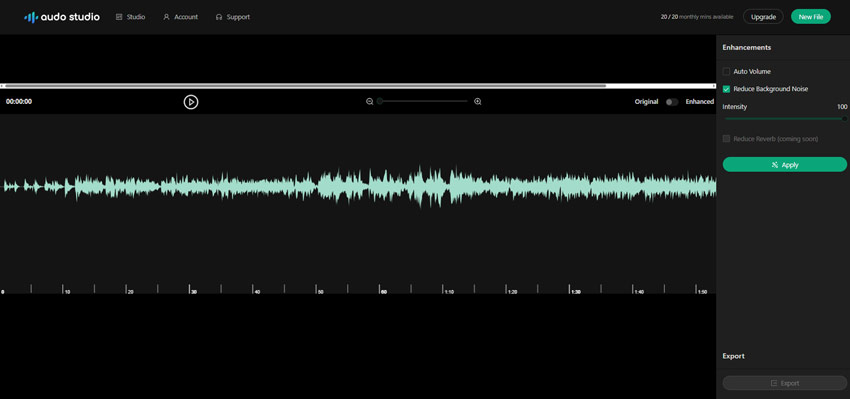Click the New File button

pyautogui.click(x=811, y=17)
